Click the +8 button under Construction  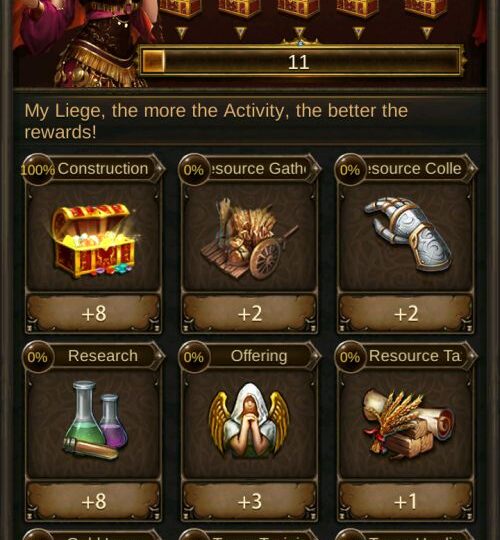pyautogui.click(x=94, y=314)
